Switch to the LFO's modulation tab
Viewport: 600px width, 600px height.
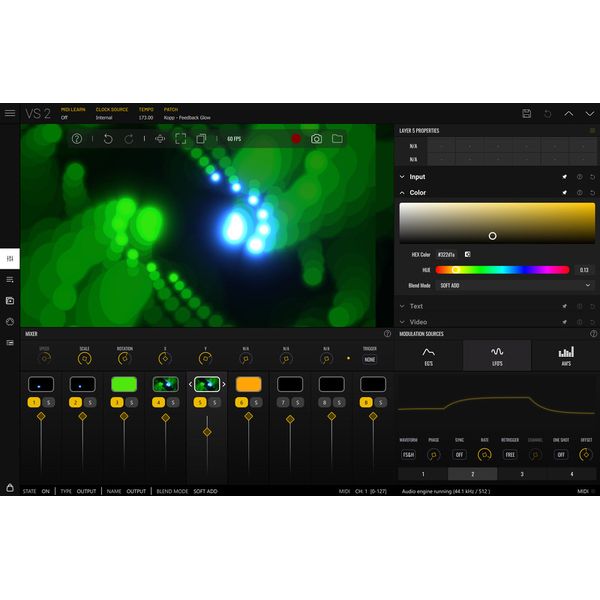[497, 356]
